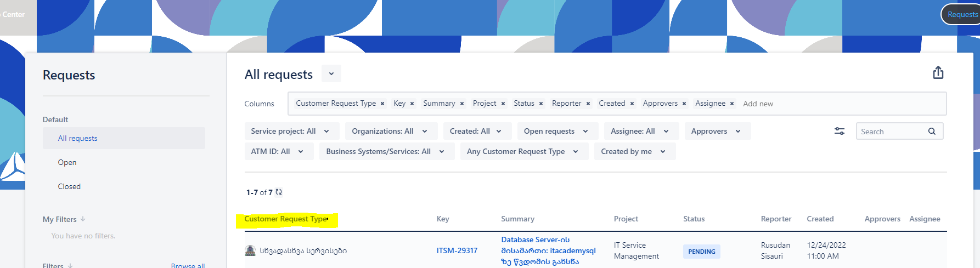Open Business Systems/Services filter dropdown
Image resolution: width=980 pixels, height=268 pixels.
(x=386, y=151)
